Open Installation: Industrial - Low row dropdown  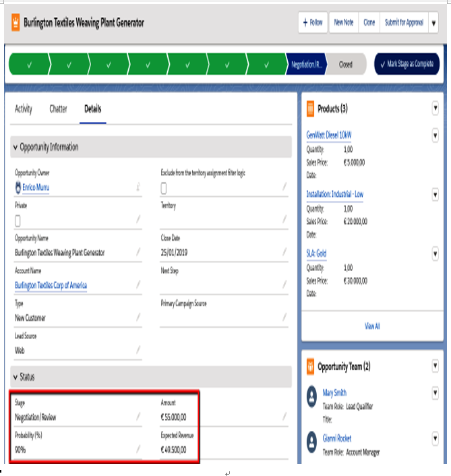(x=435, y=195)
